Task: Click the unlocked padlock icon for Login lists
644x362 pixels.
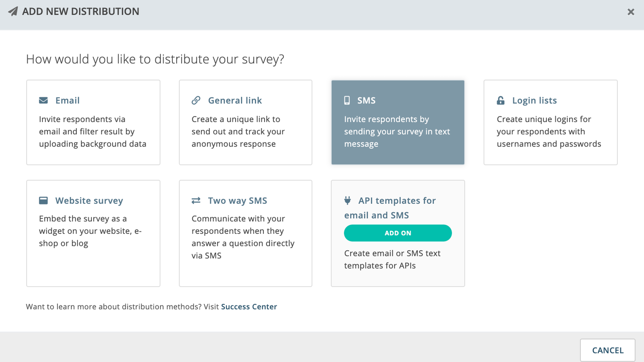Action: coord(500,100)
